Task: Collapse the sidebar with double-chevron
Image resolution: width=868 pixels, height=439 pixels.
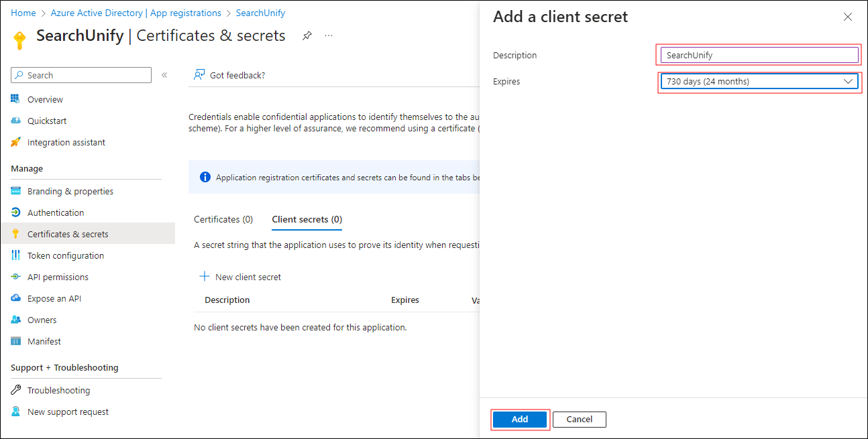Action: 164,75
